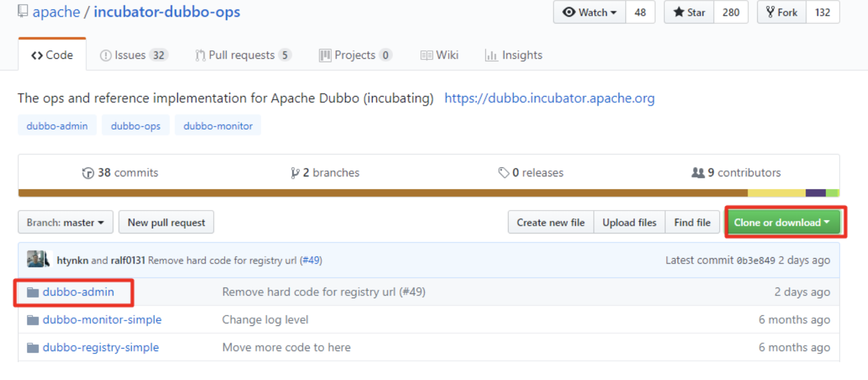Open dubbo-admin row commit message
Viewport: 868px width, 380px height.
pos(324,292)
